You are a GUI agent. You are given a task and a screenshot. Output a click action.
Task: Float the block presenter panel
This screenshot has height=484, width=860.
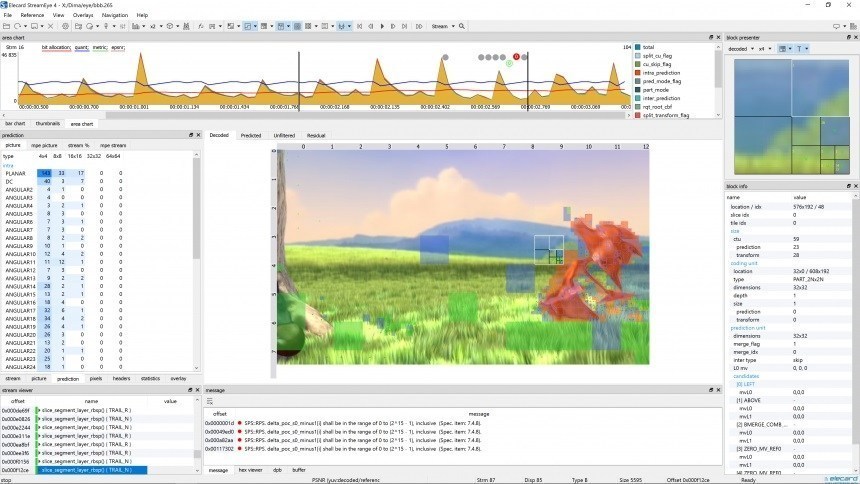point(849,37)
